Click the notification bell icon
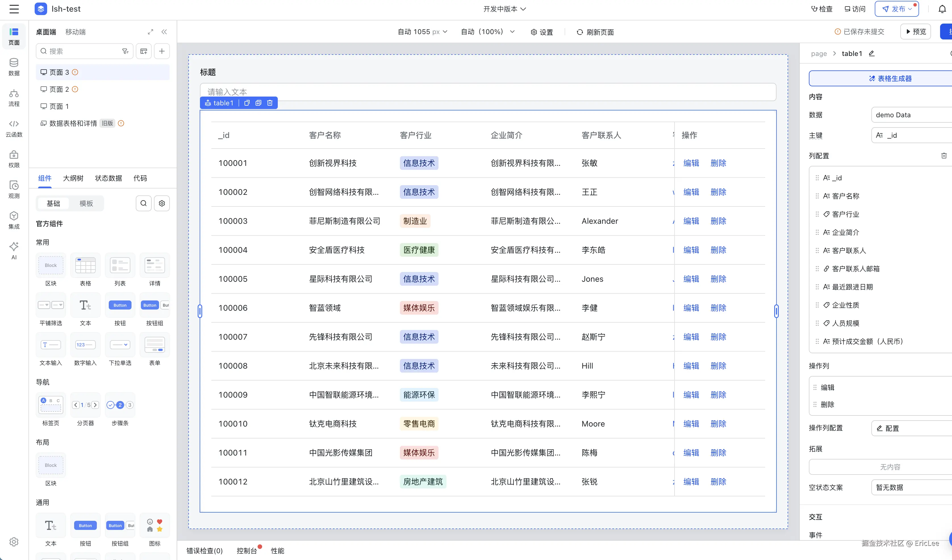This screenshot has width=952, height=560. click(942, 9)
